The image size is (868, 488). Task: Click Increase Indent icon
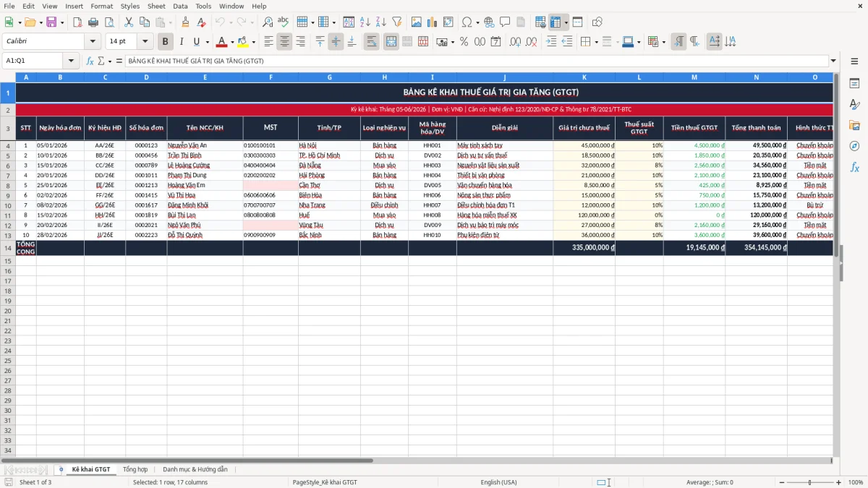pos(551,42)
